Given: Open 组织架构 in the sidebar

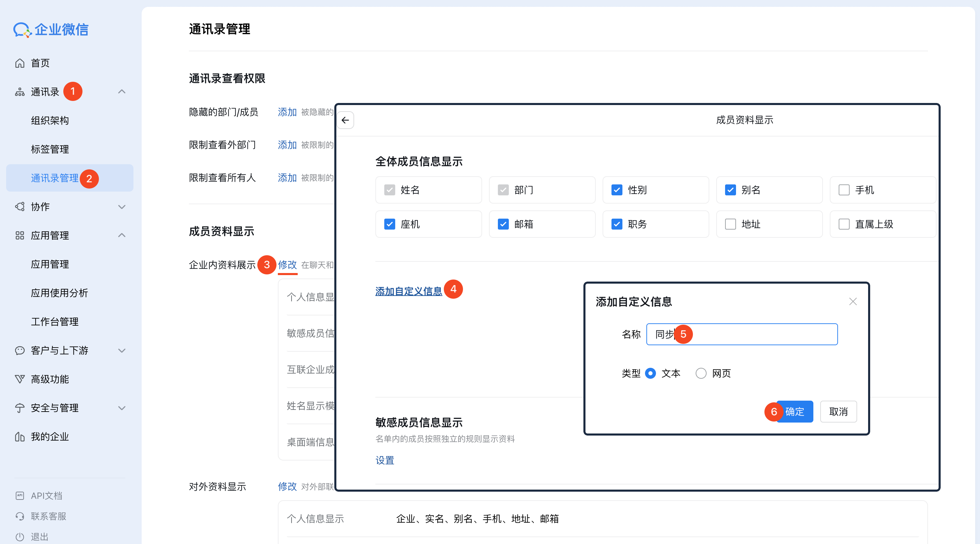Looking at the screenshot, I should [x=50, y=120].
